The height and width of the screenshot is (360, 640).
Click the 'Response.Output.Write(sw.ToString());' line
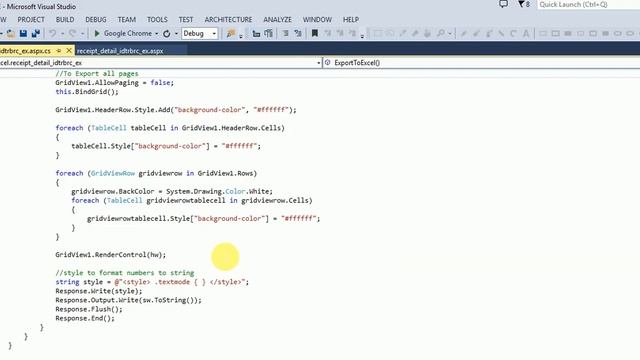pos(129,300)
